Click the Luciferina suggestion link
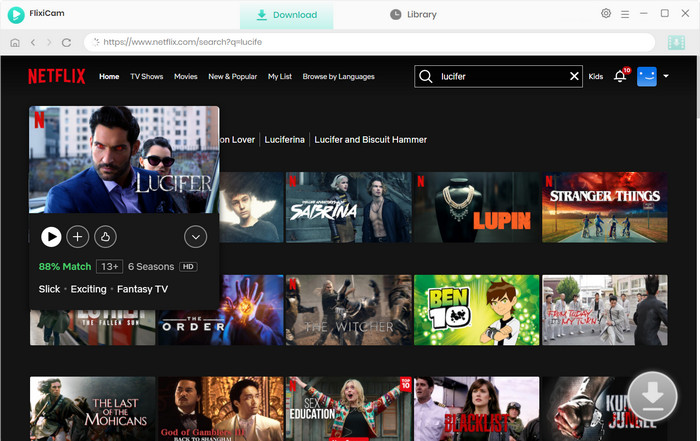Image resolution: width=700 pixels, height=441 pixels. click(284, 140)
